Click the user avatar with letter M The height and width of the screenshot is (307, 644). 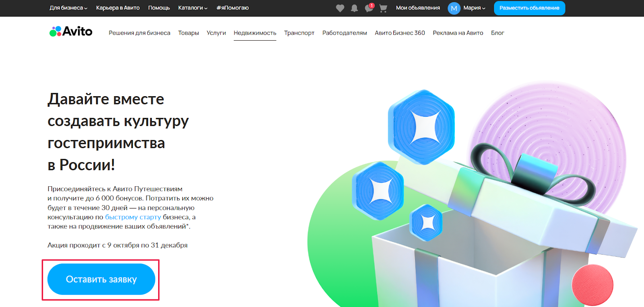pyautogui.click(x=454, y=8)
